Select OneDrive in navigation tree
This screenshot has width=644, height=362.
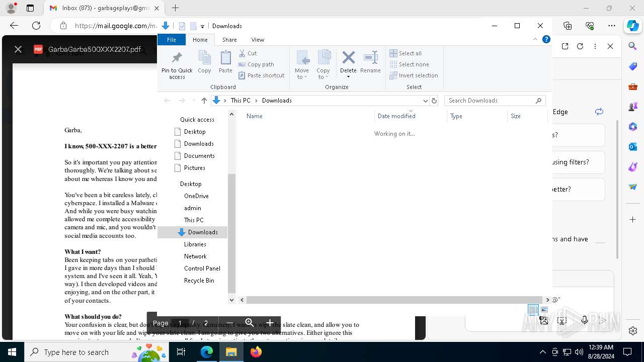[x=196, y=196]
